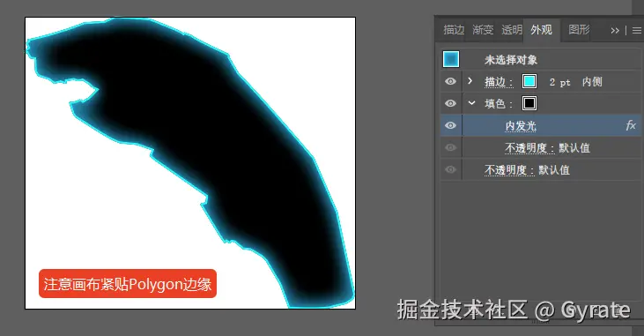Switch to the 渐变 tab
The height and width of the screenshot is (336, 644).
(483, 30)
